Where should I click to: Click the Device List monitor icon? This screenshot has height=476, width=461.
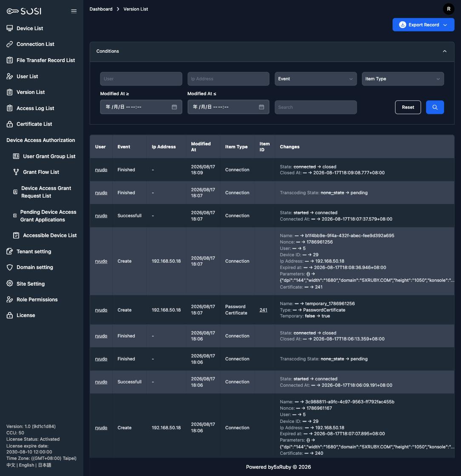[10, 28]
